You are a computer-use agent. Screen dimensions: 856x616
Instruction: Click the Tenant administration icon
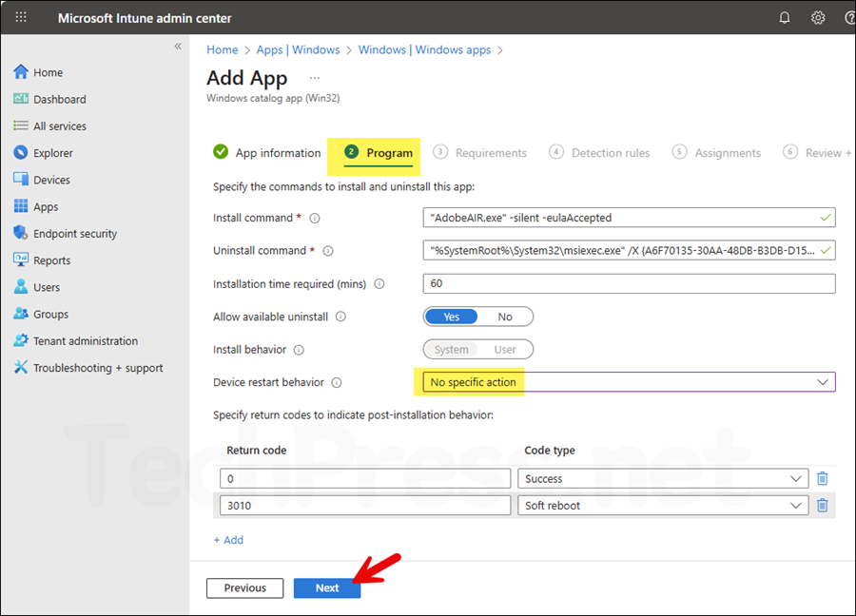coord(21,340)
